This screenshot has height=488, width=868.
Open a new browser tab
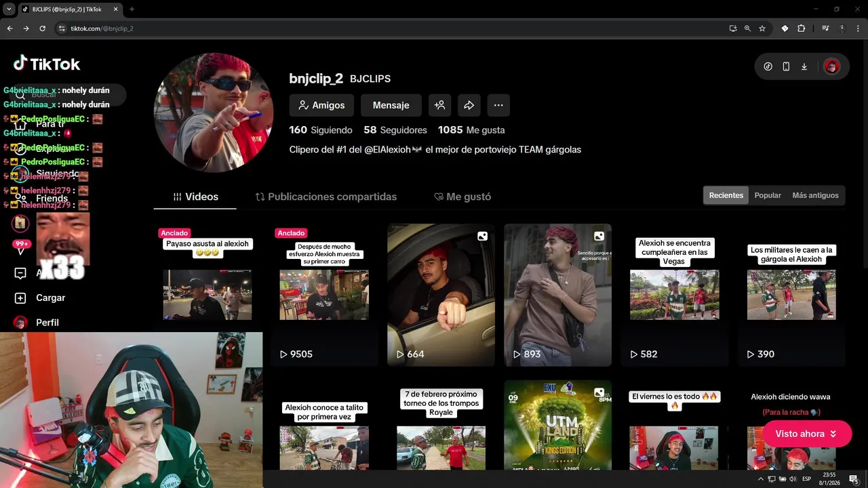132,9
